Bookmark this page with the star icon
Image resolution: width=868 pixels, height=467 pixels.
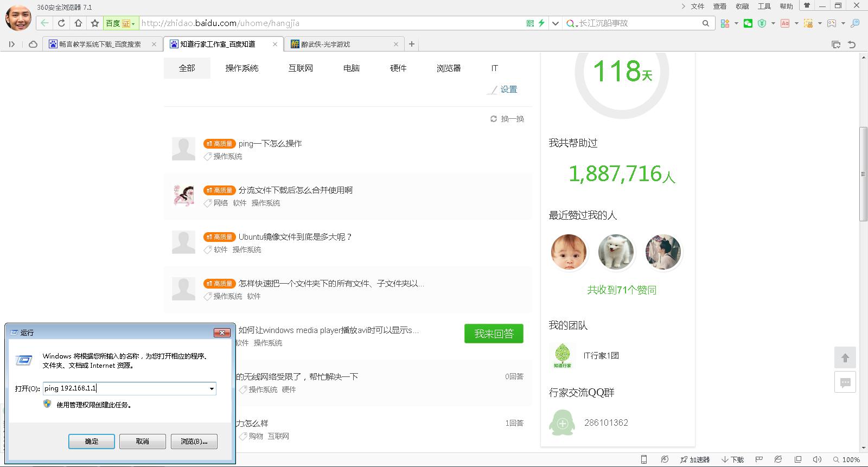pyautogui.click(x=95, y=23)
